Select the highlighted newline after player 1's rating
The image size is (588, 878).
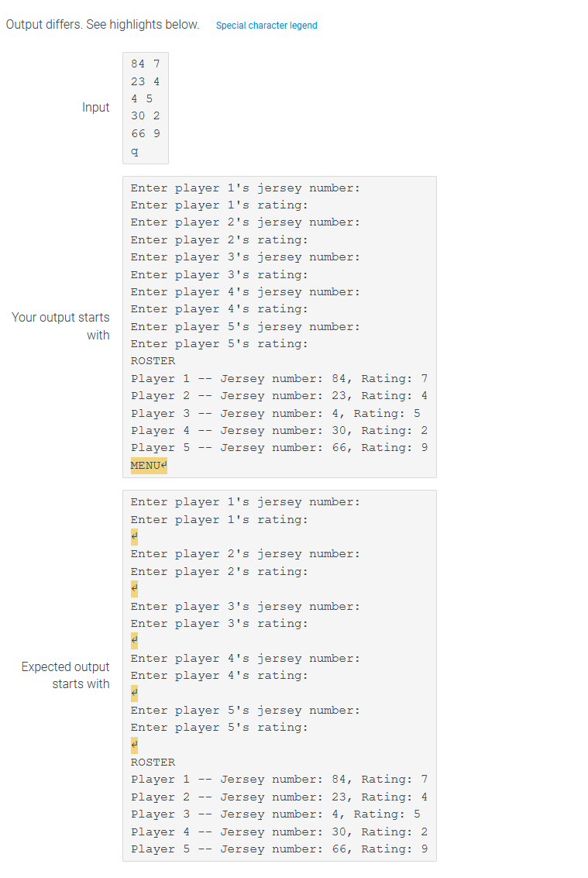click(x=133, y=535)
